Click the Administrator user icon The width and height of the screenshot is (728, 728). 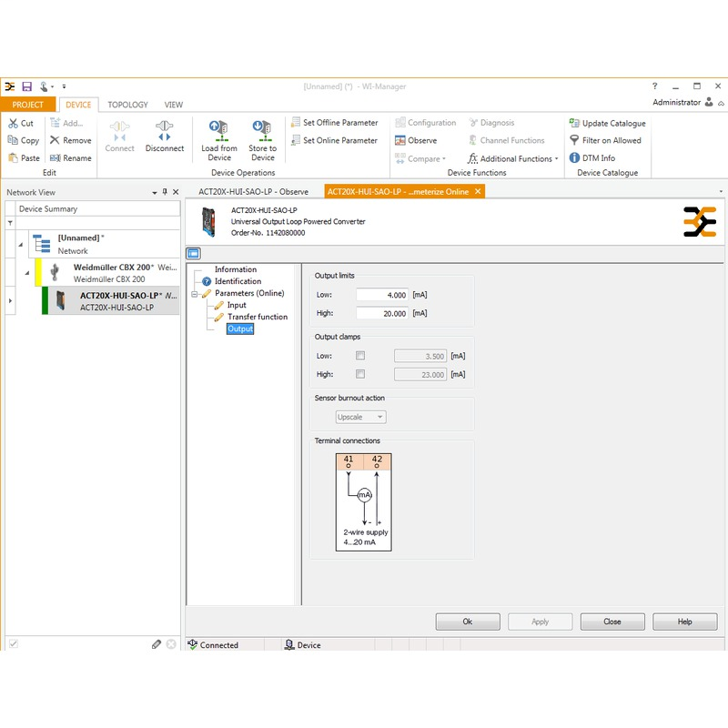tap(709, 102)
